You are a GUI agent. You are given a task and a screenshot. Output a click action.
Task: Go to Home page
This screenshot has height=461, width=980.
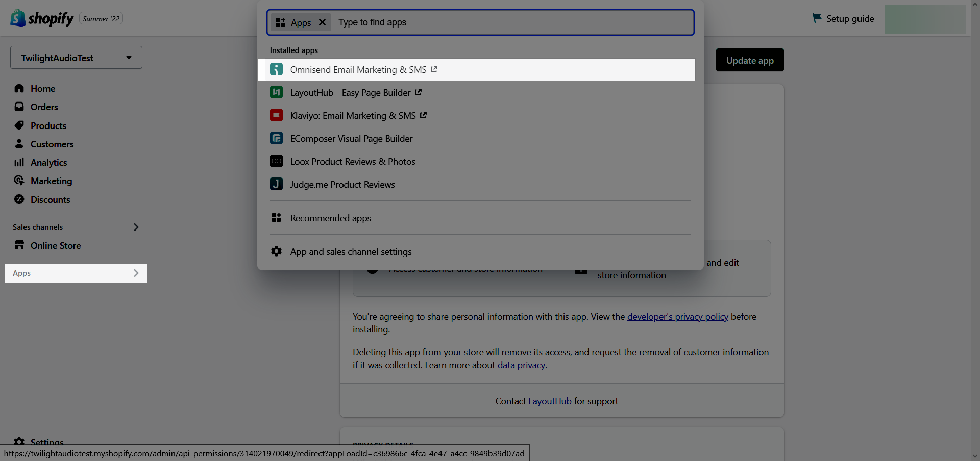[x=43, y=88]
